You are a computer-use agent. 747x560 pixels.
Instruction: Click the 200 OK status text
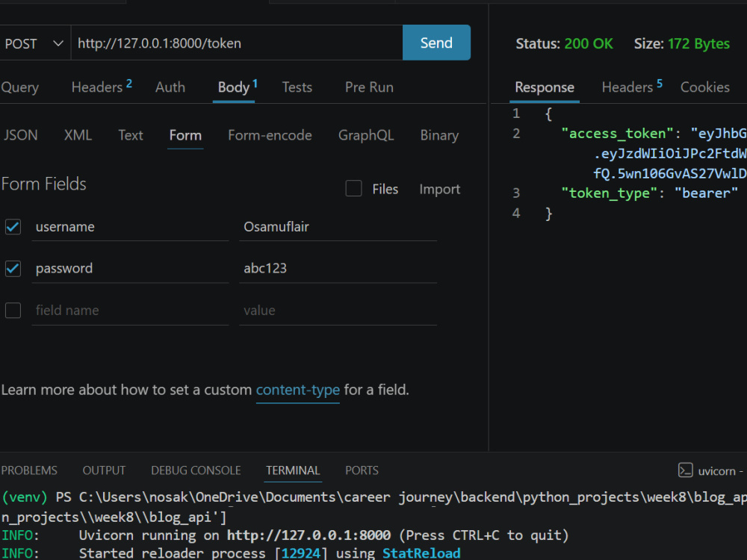[x=589, y=44]
